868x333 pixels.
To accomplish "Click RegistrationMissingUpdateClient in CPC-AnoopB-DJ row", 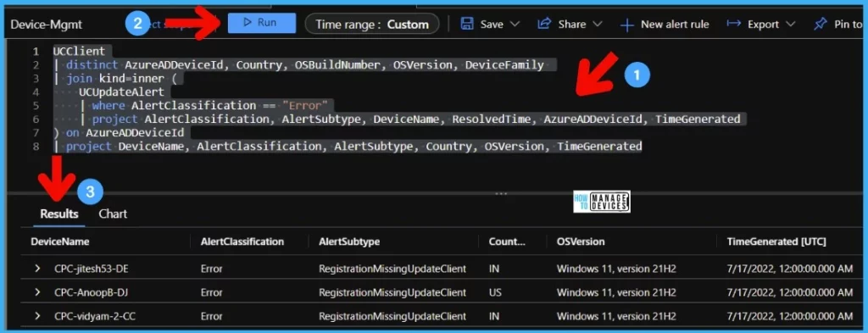I will (x=392, y=292).
